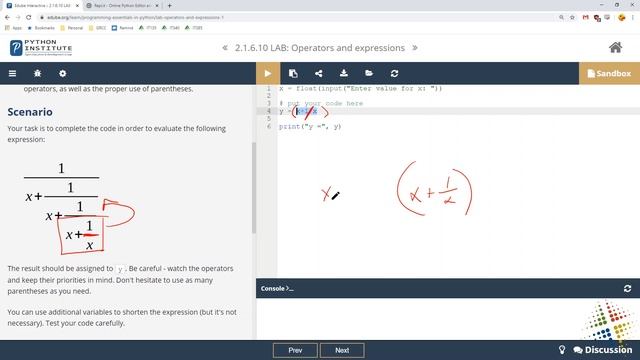The height and width of the screenshot is (360, 640).
Task: Click the browser back arrow
Action: pos(7,18)
